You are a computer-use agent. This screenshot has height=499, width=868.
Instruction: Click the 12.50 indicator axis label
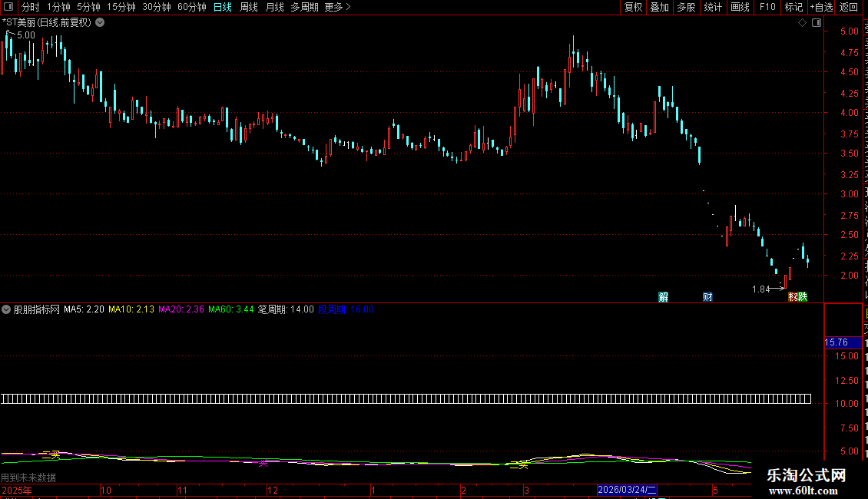[847, 381]
